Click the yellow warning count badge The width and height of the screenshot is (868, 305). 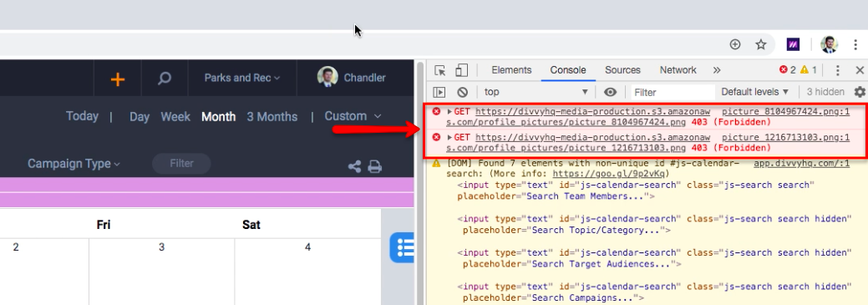pos(808,69)
